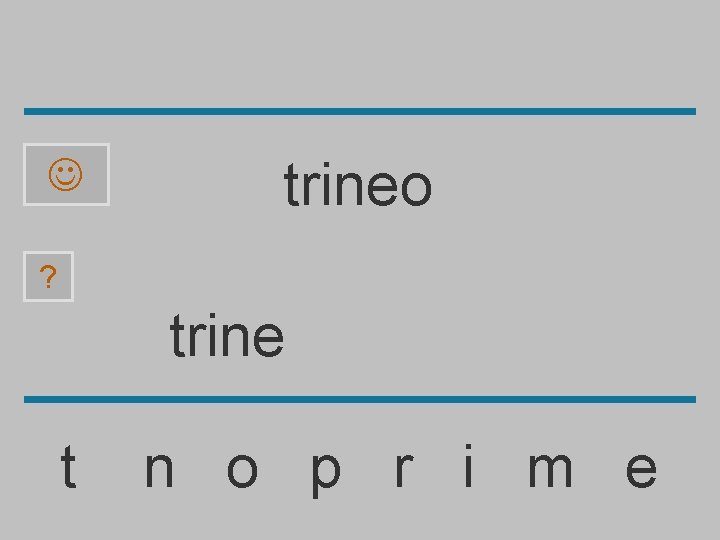Get a hint via the orange question mark
The width and height of the screenshot is (720, 540).
(x=48, y=276)
